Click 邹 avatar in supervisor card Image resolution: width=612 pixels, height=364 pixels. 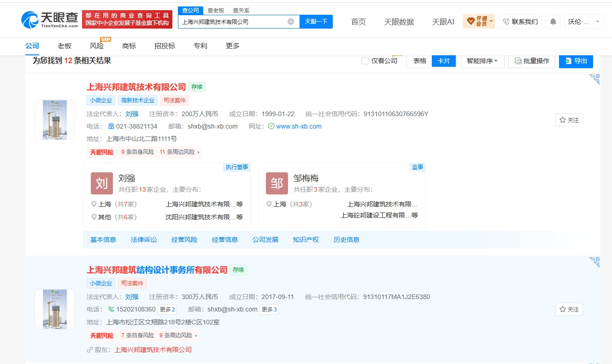click(277, 183)
